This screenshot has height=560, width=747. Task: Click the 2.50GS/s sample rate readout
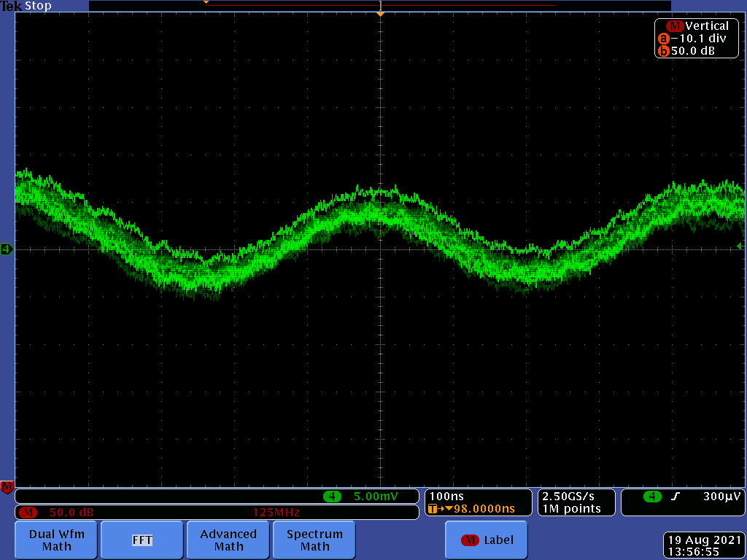coord(568,496)
